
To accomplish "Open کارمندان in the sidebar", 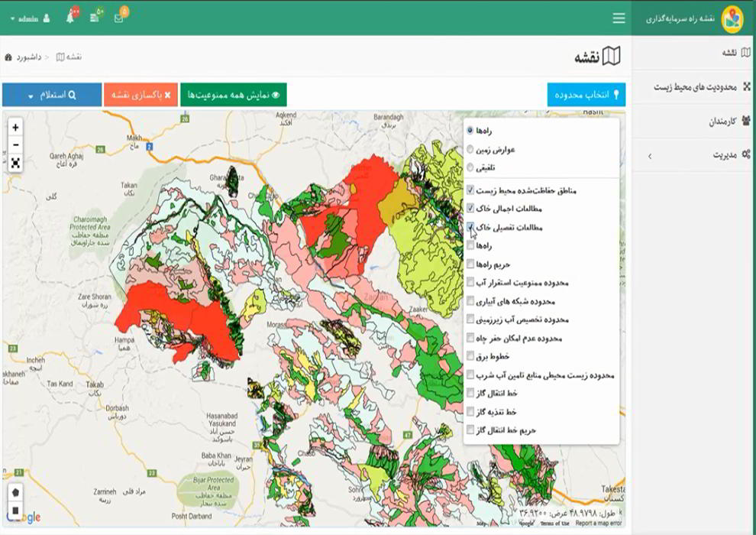I will point(693,121).
